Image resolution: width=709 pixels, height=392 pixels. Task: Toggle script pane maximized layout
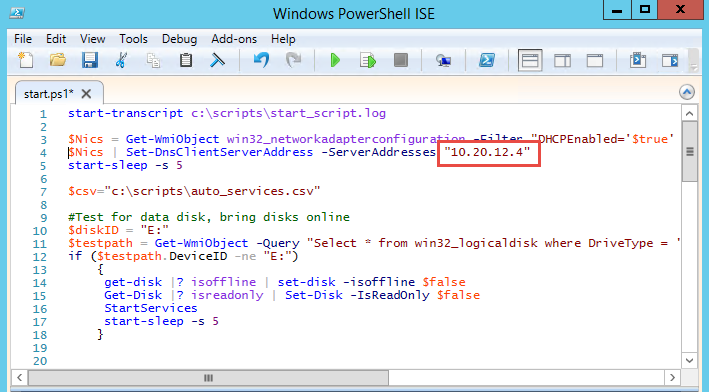[x=595, y=61]
